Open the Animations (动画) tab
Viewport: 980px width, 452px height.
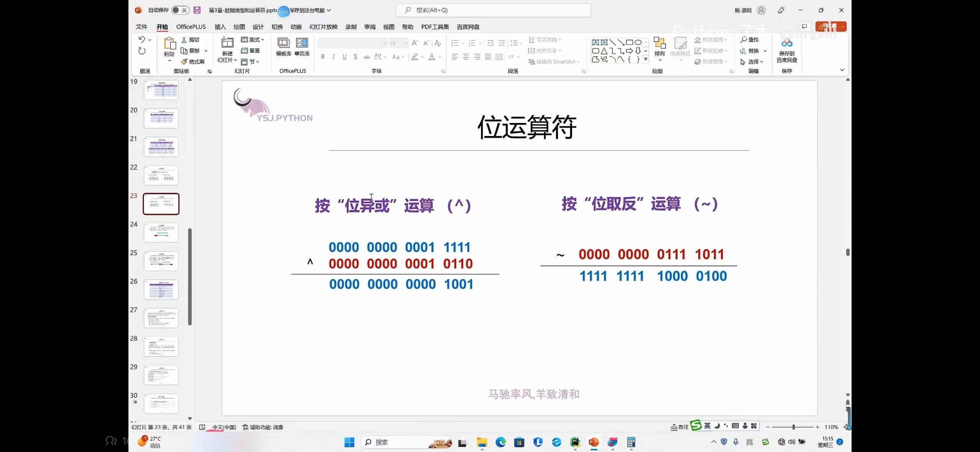296,27
